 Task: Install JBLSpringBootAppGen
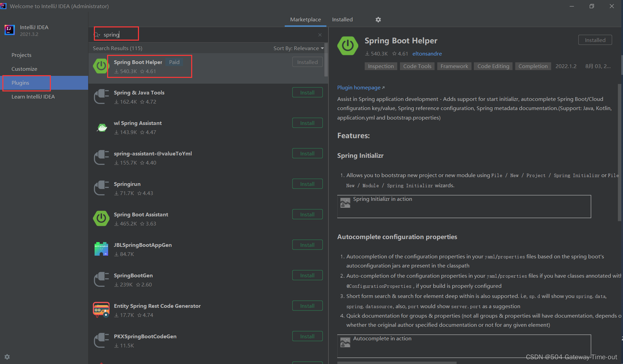[307, 245]
